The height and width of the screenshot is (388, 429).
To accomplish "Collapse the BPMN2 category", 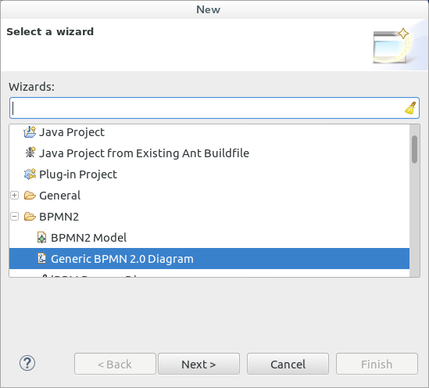I will coord(14,217).
